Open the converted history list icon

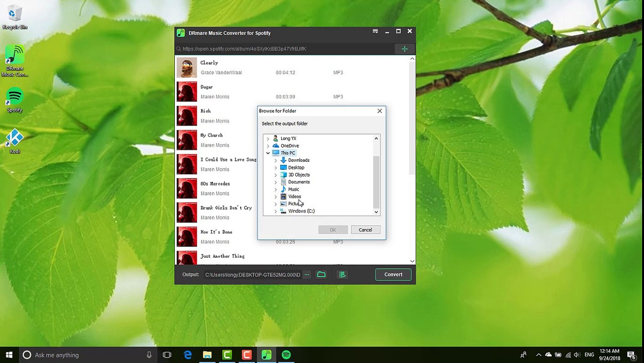point(342,274)
